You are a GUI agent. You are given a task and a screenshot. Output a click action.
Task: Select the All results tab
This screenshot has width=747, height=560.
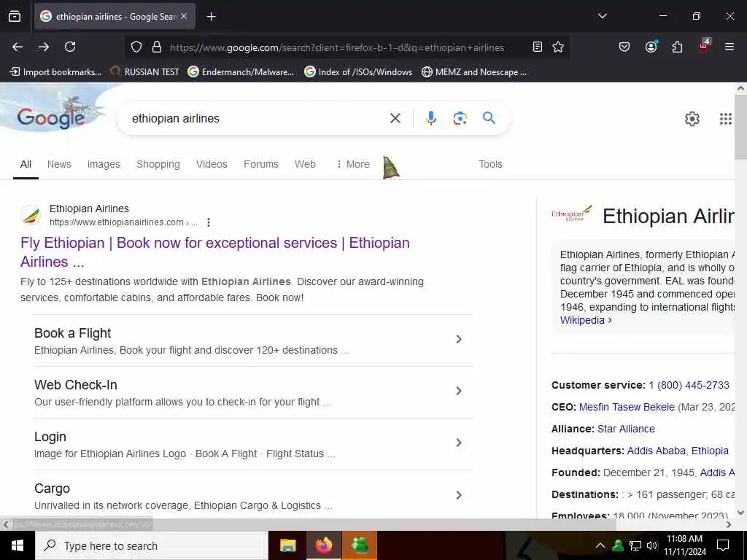(x=26, y=164)
